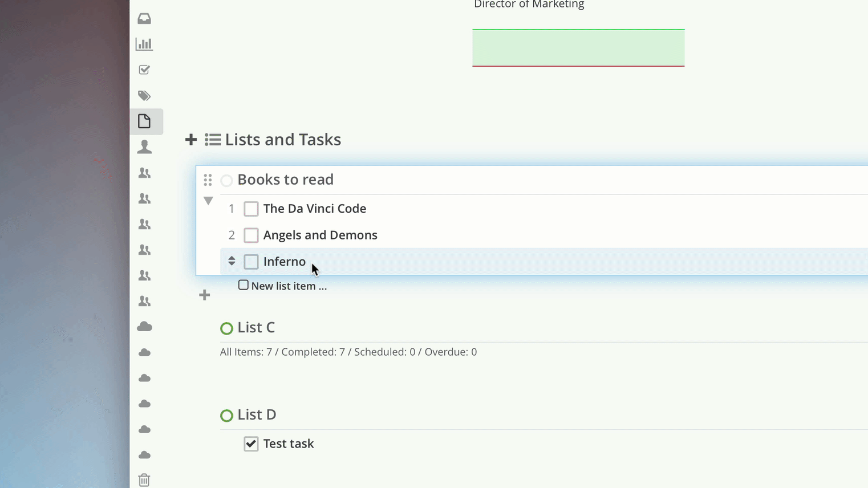Tick the Inferno checkbox

click(251, 262)
